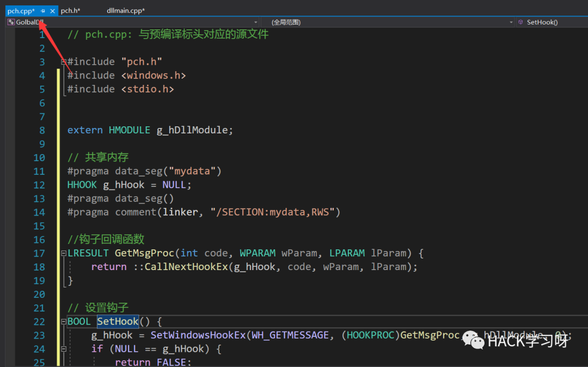Viewport: 588px width, 367px height.
Task: Click the SetHook method icon in navigation bar
Action: [x=520, y=22]
